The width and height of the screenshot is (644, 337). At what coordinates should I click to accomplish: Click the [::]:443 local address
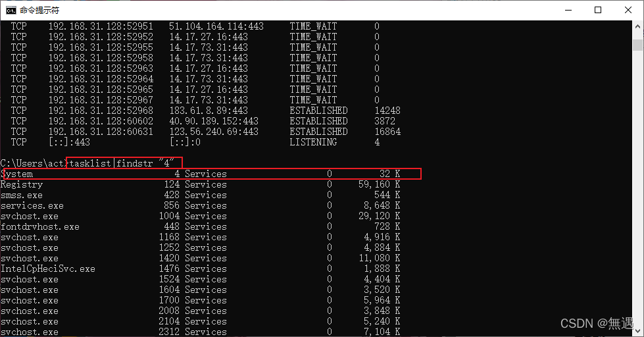pyautogui.click(x=69, y=142)
